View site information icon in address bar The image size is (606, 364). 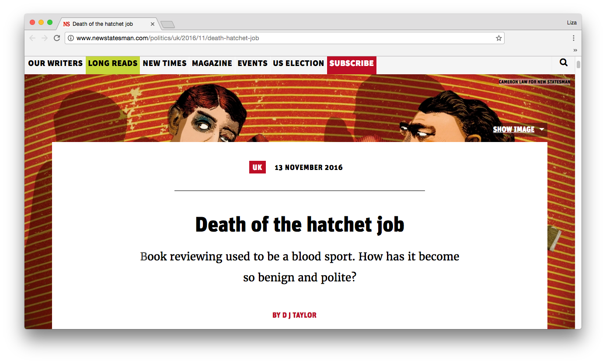point(71,38)
